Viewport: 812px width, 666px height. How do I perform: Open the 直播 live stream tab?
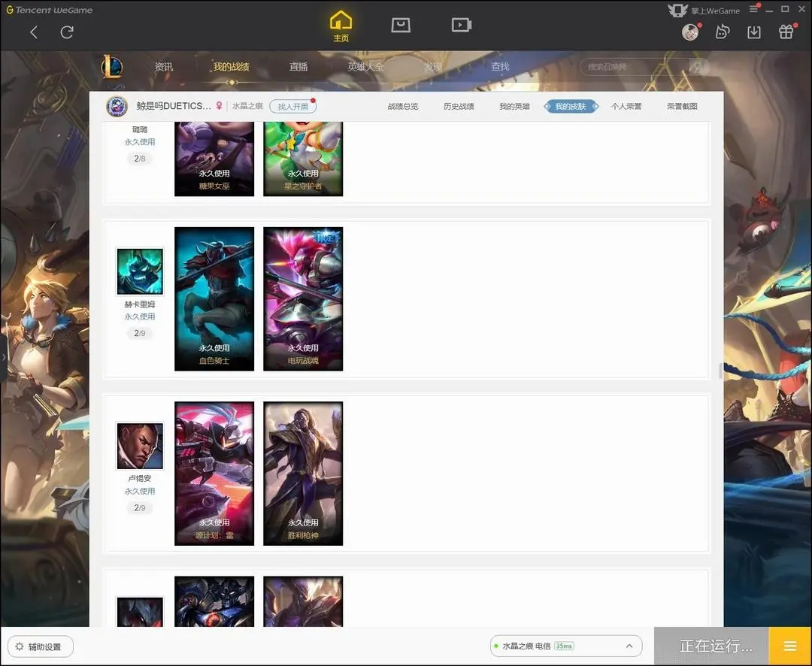tap(298, 67)
